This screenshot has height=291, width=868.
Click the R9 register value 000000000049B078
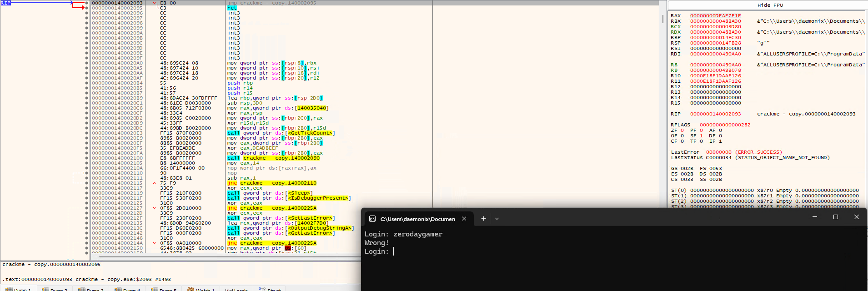[715, 70]
